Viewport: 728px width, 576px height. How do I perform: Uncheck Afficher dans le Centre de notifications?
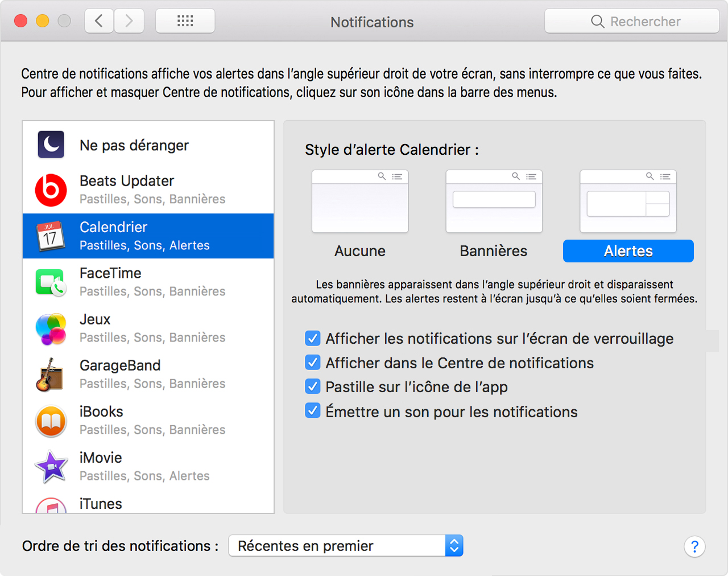tap(313, 363)
